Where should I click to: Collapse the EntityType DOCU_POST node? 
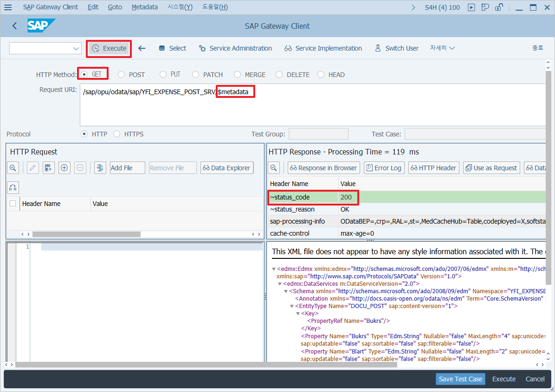click(292, 306)
